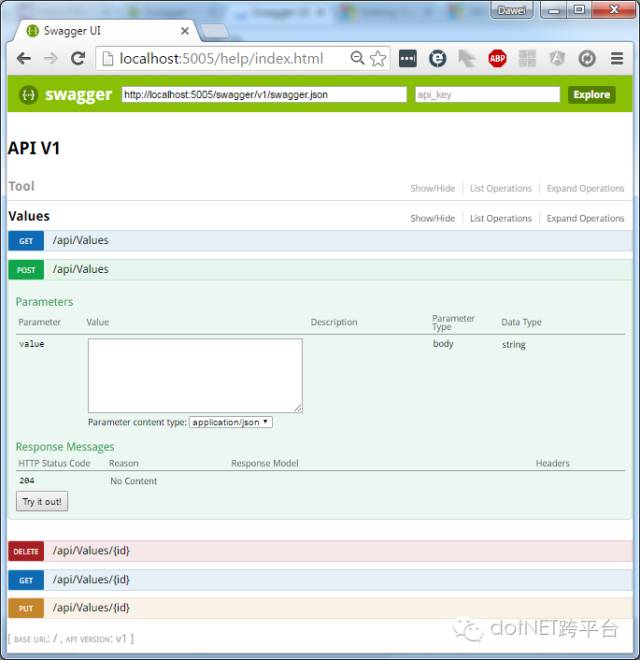
Task: Click the circular arrow extension icon
Action: coord(587,59)
